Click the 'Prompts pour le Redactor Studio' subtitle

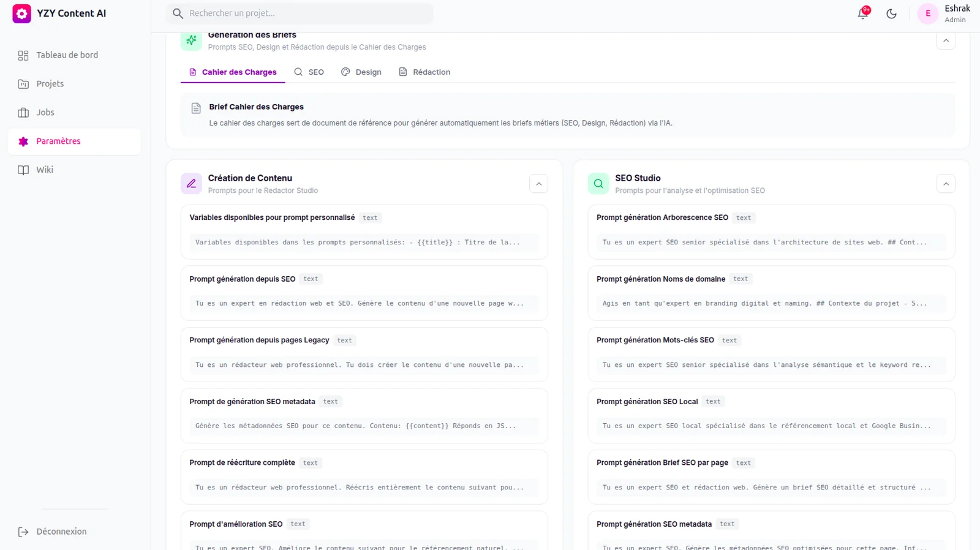click(263, 190)
